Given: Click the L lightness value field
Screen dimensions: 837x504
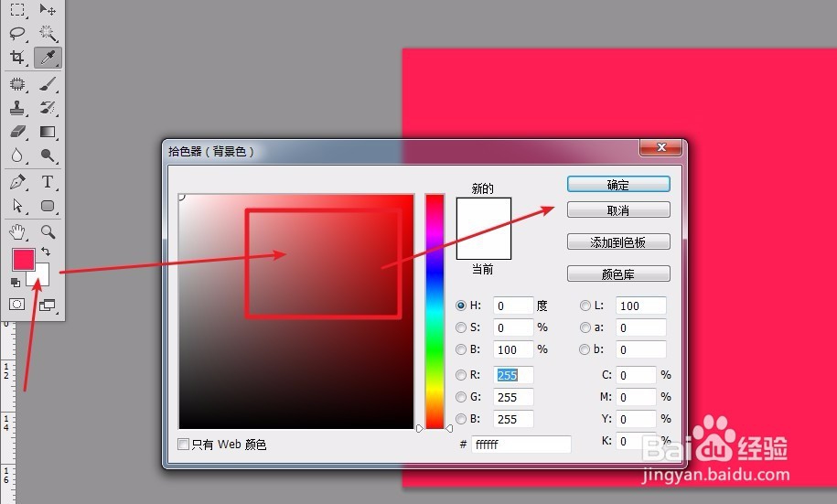Looking at the screenshot, I should [640, 306].
